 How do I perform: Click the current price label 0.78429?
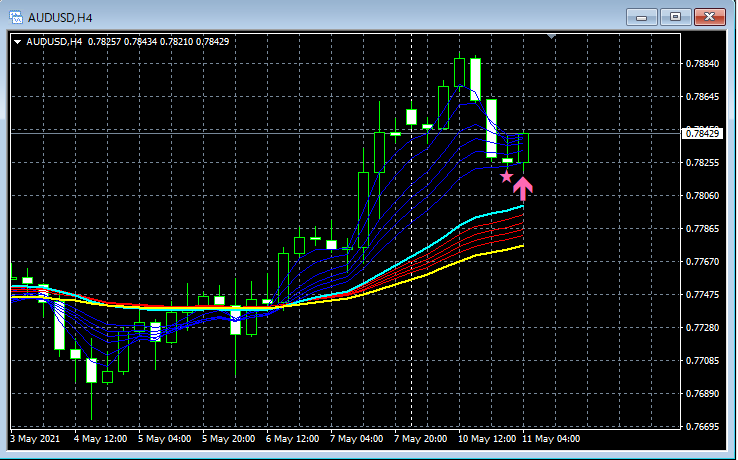(702, 134)
